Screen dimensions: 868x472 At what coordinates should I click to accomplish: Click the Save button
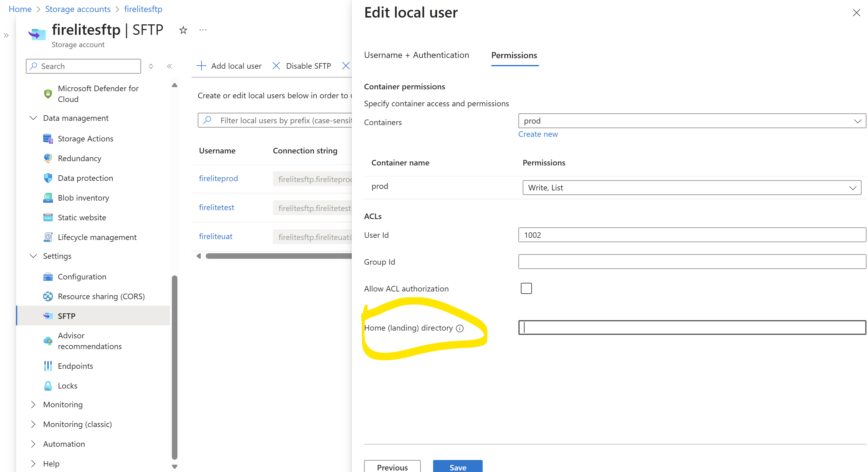458,466
